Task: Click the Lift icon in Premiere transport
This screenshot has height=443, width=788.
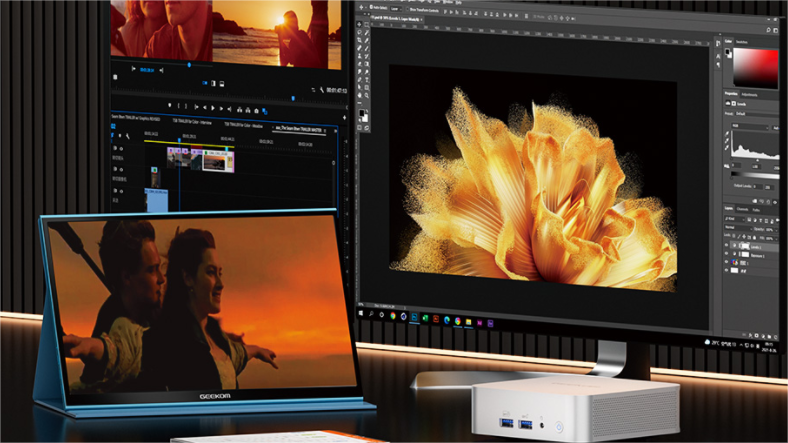Action: (x=239, y=110)
